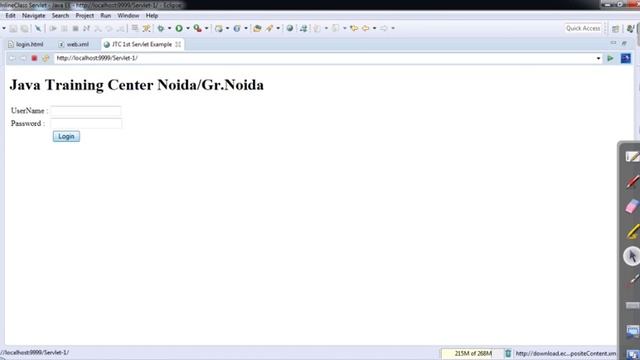Select the red pen annotation tool
Viewport: 640px width, 360px height.
tap(632, 182)
